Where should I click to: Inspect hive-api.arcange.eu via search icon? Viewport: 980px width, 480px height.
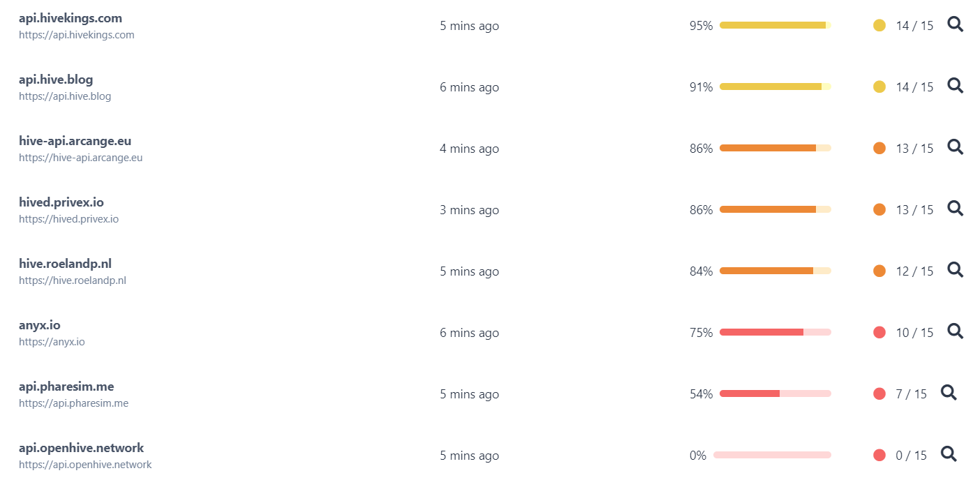pos(955,147)
